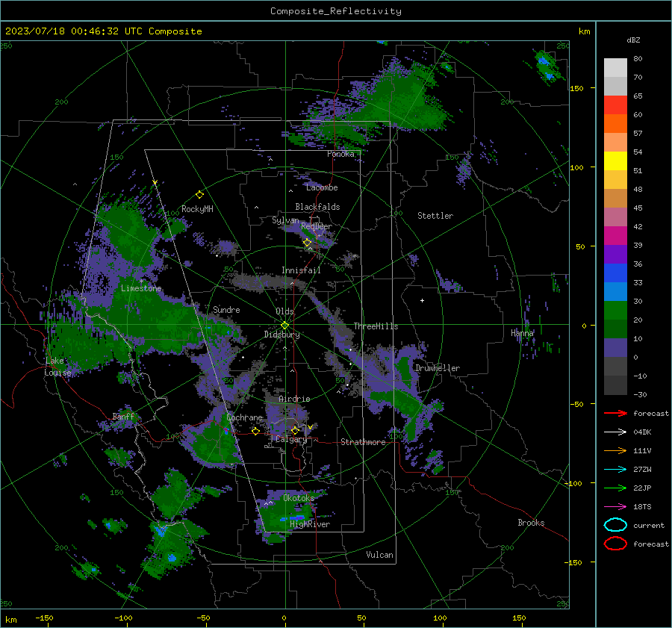The width and height of the screenshot is (672, 628).
Task: Click the Banff label
Action: pos(123,416)
